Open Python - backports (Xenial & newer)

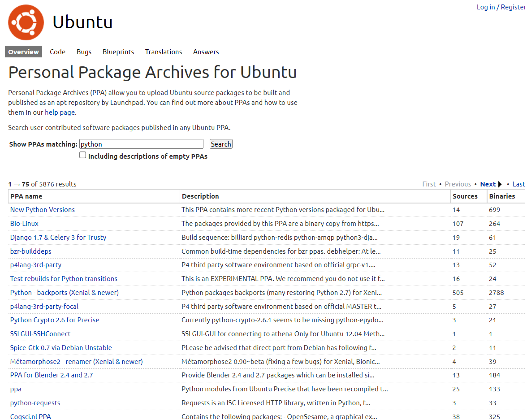pos(65,293)
